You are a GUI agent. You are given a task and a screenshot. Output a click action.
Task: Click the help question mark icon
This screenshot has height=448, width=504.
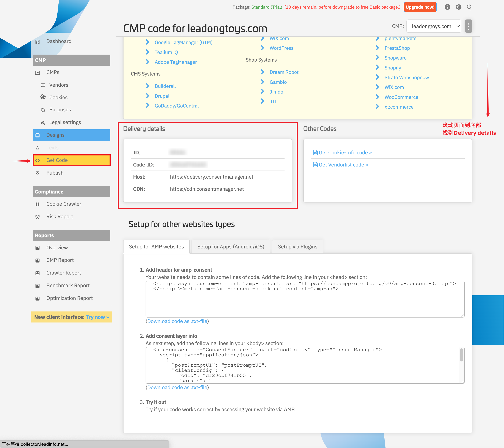point(447,7)
